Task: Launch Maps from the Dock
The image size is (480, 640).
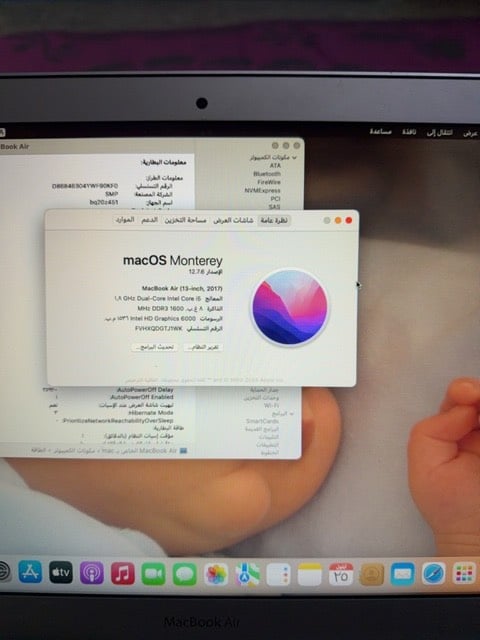Action: click(x=247, y=574)
